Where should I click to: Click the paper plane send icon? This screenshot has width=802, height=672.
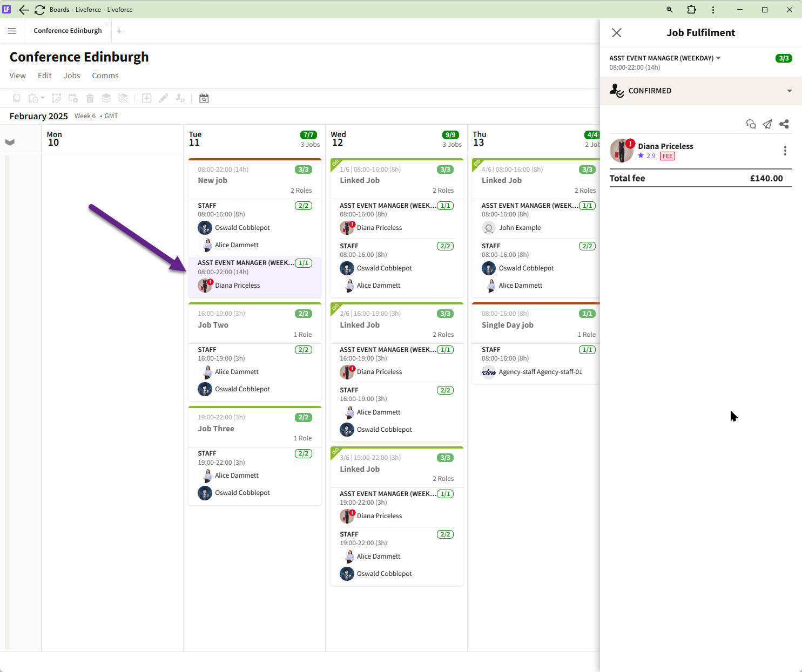tap(767, 124)
